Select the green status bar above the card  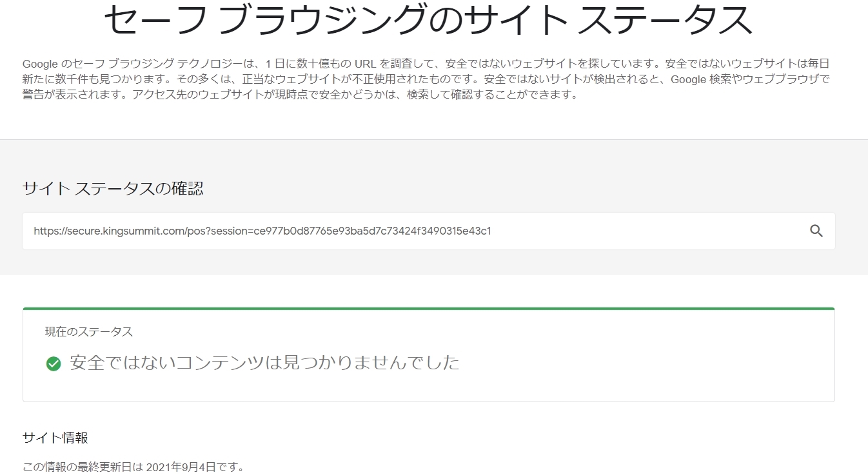[x=429, y=307]
